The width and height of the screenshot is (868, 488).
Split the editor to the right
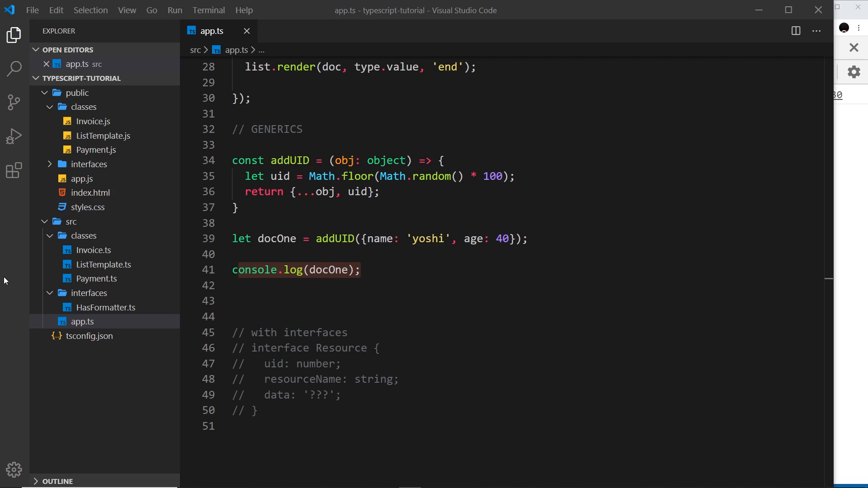796,31
